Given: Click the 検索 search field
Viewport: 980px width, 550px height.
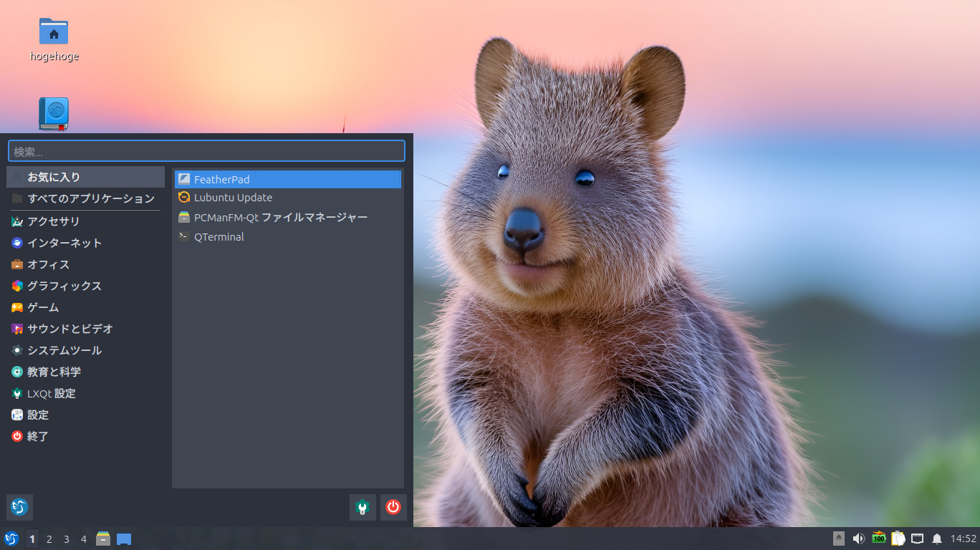Looking at the screenshot, I should point(206,150).
